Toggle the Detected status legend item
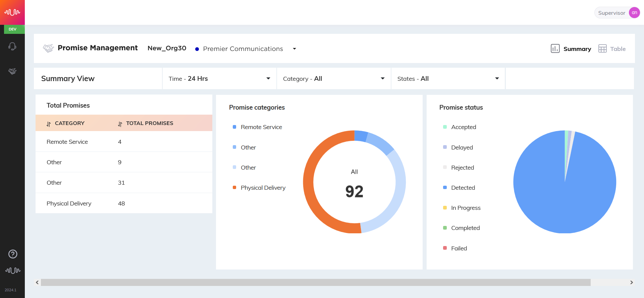This screenshot has height=298, width=644. click(459, 188)
